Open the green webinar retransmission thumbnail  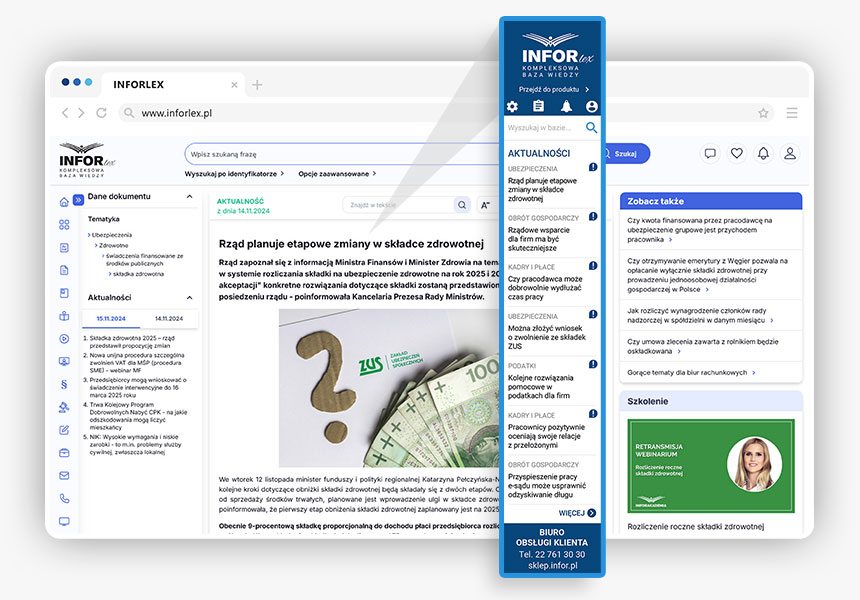711,466
